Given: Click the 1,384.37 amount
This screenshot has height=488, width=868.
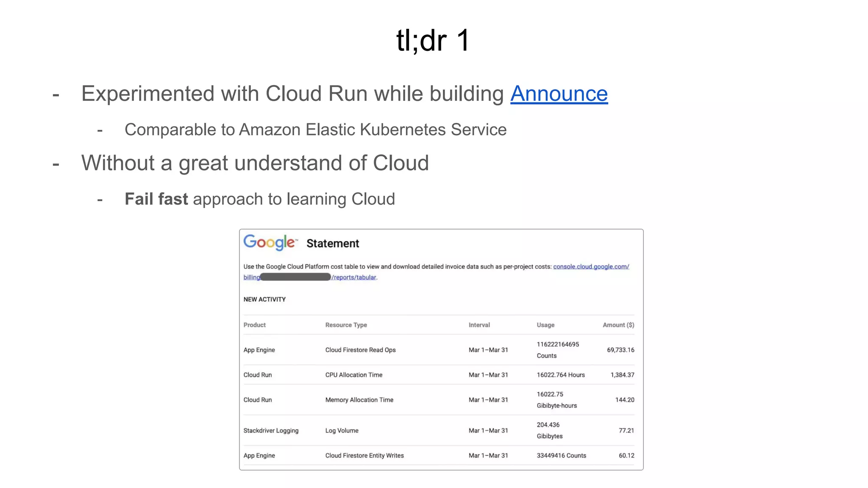Looking at the screenshot, I should 622,375.
